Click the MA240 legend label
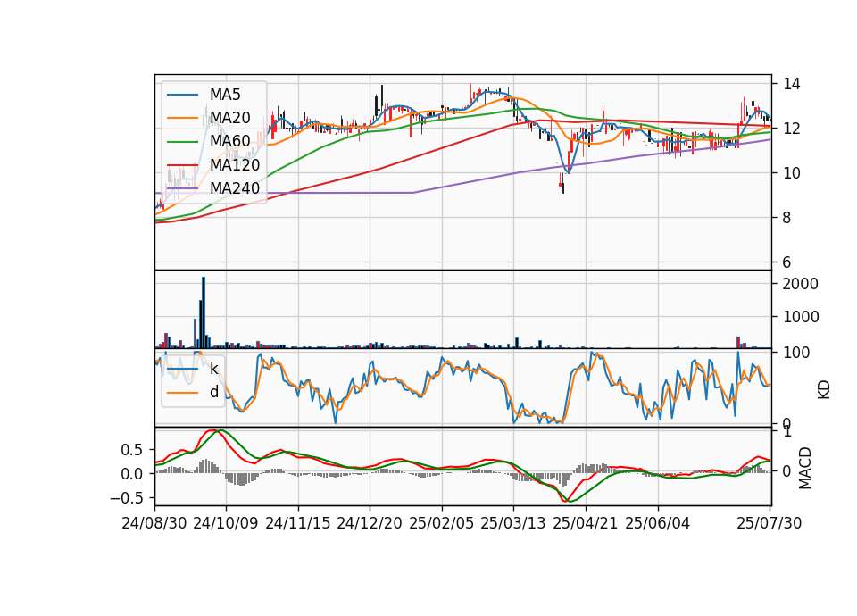The width and height of the screenshot is (857, 616). 235,188
